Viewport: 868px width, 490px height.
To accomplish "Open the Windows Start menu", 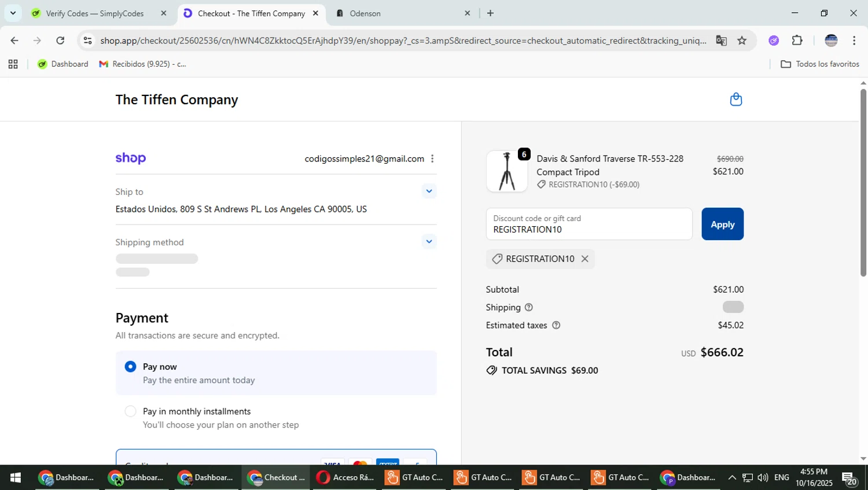I will [16, 478].
